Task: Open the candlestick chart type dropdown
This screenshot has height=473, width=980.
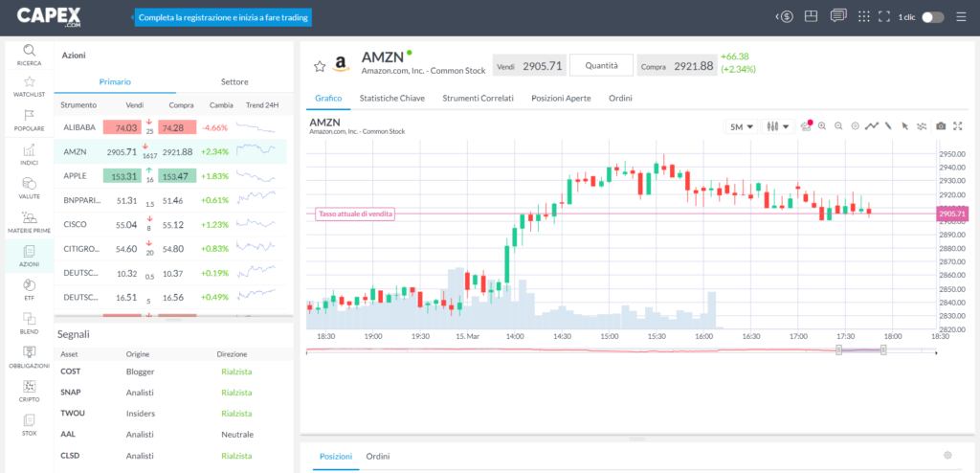Action: click(x=778, y=126)
